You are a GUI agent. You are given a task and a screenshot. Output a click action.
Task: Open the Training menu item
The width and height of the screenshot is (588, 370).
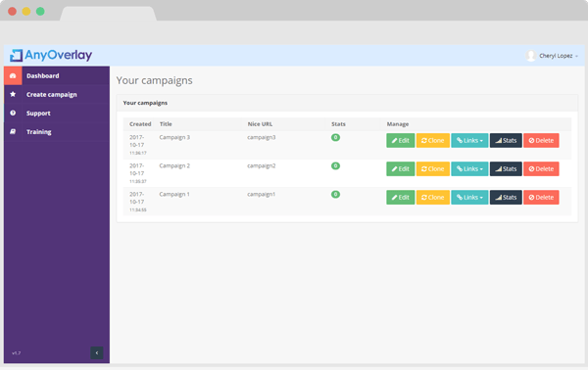[x=57, y=132]
